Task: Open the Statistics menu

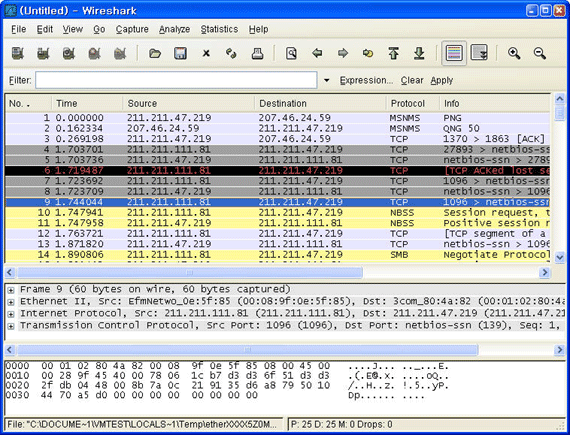Action: point(219,29)
